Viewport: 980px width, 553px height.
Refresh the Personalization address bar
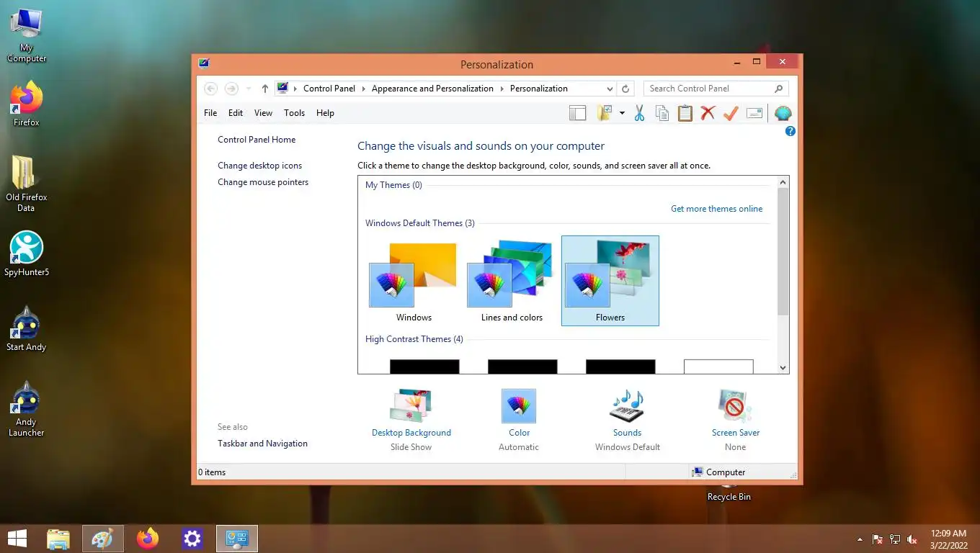(x=625, y=89)
